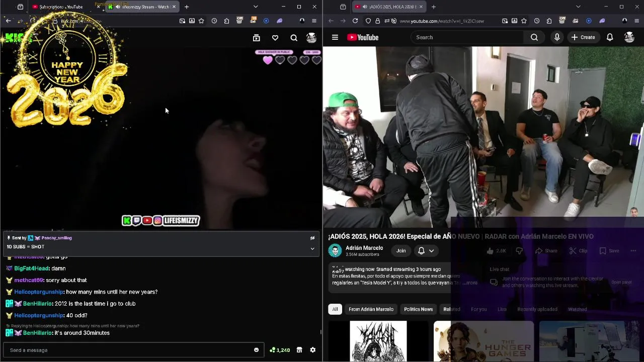Select the All filter chip

coord(335,309)
